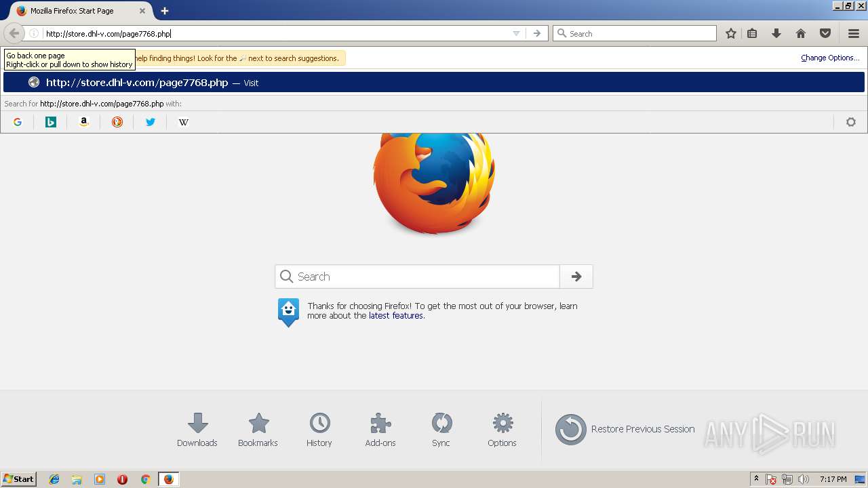Launch media player from the taskbar
Image resolution: width=868 pixels, height=488 pixels.
tap(100, 479)
